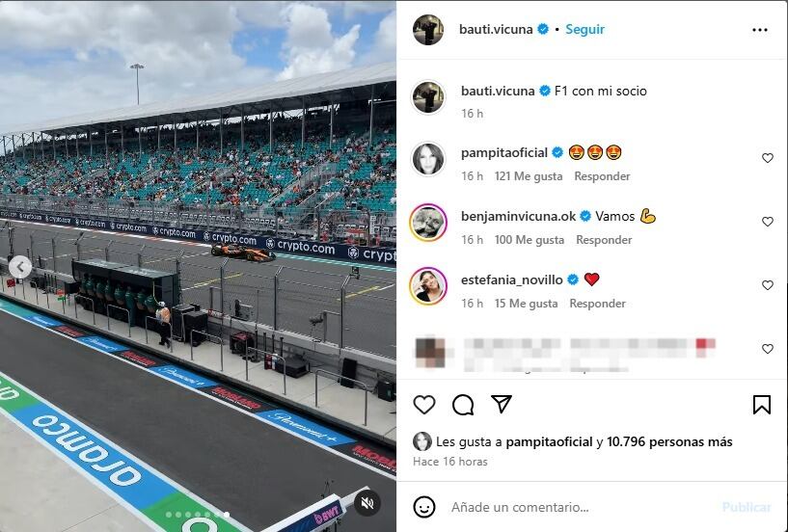Like estefania_novillo's comment heart
The height and width of the screenshot is (532, 788).
pos(768,285)
